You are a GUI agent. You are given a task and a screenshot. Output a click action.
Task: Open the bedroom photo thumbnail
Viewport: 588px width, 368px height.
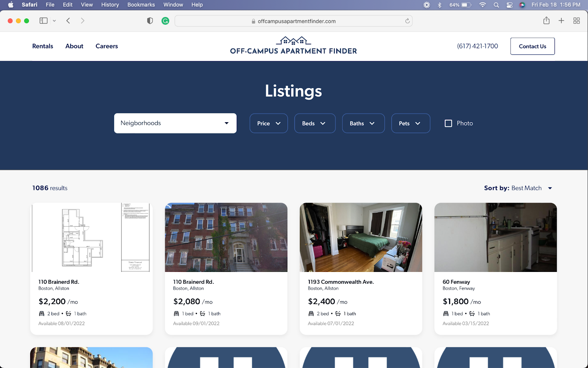tap(361, 237)
